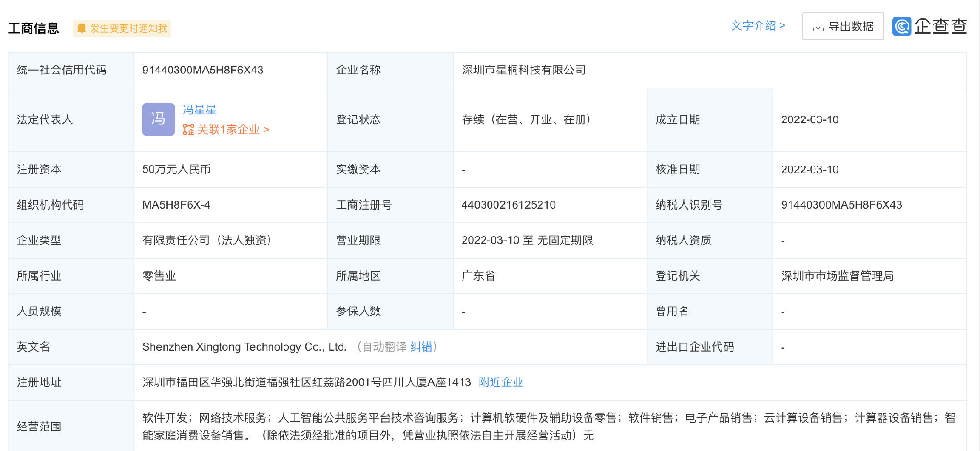Open 附近企业 nearby companies link
This screenshot has width=980, height=451.
[501, 382]
